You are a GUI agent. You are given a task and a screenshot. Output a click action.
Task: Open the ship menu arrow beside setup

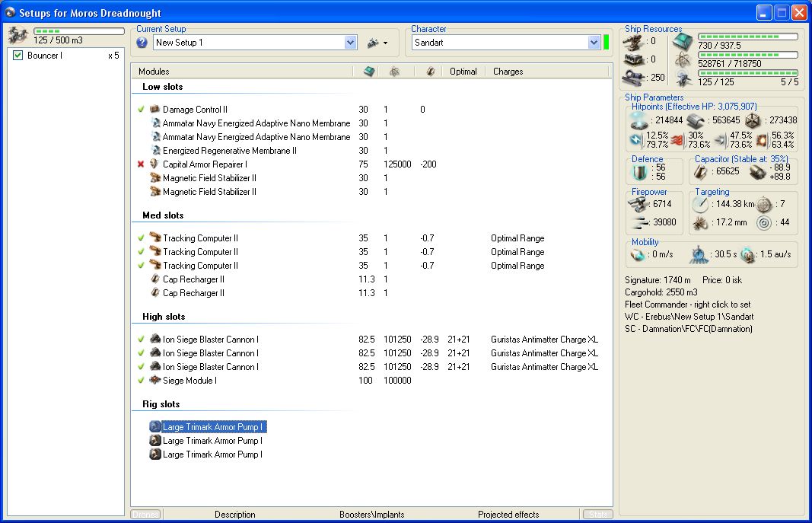pyautogui.click(x=385, y=43)
